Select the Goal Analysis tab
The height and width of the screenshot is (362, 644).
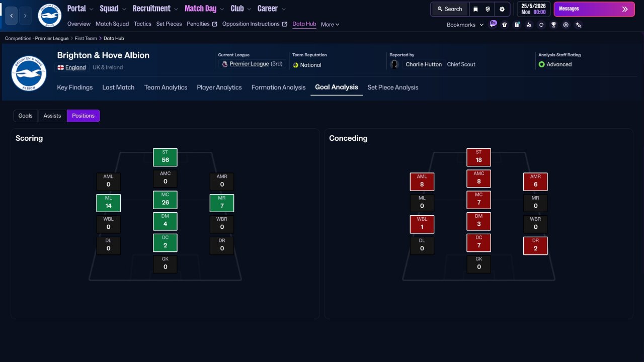coord(337,87)
